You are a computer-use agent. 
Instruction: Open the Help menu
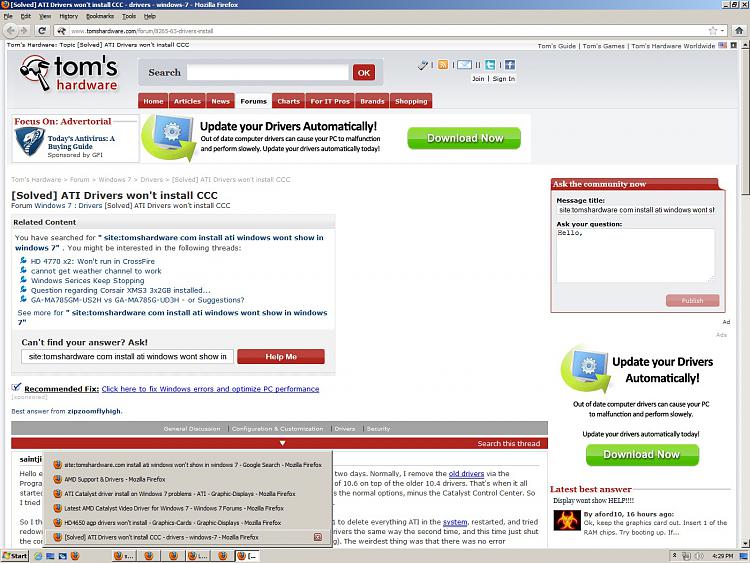tap(150, 16)
